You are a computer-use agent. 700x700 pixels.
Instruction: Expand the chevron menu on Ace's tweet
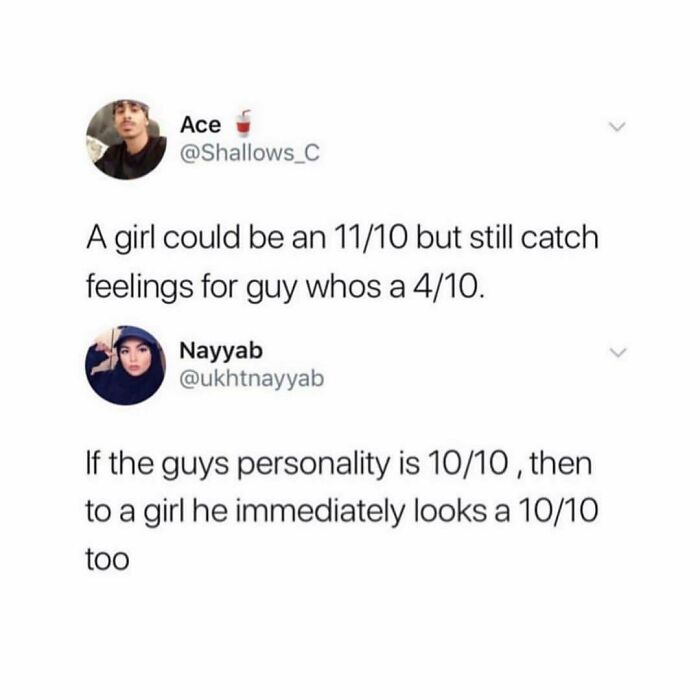coord(618,127)
